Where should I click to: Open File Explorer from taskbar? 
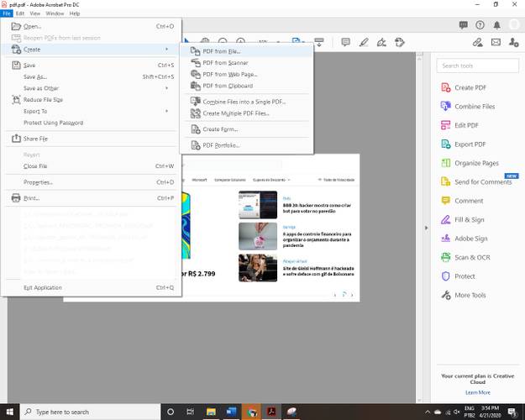211,412
